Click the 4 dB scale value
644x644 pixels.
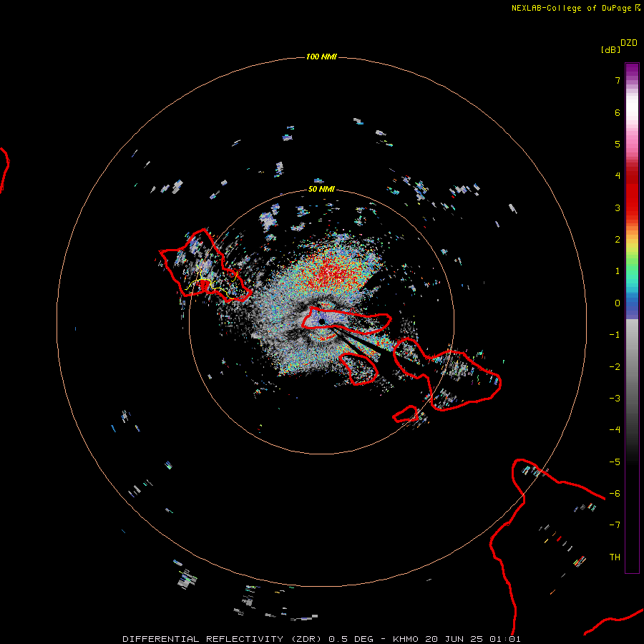pos(618,175)
